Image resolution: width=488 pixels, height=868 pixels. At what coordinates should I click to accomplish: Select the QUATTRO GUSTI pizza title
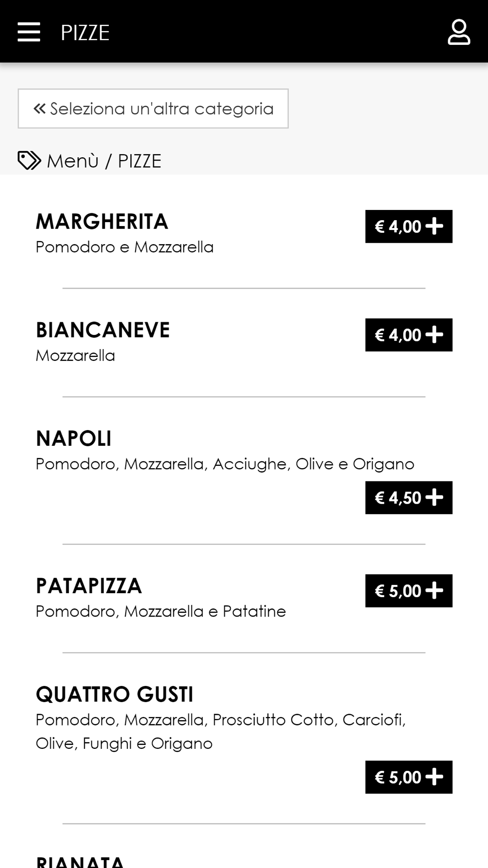coord(115,694)
